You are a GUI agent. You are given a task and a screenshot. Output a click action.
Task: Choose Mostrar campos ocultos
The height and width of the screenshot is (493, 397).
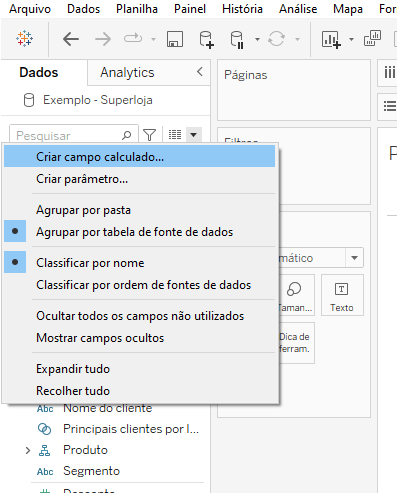tap(139, 338)
